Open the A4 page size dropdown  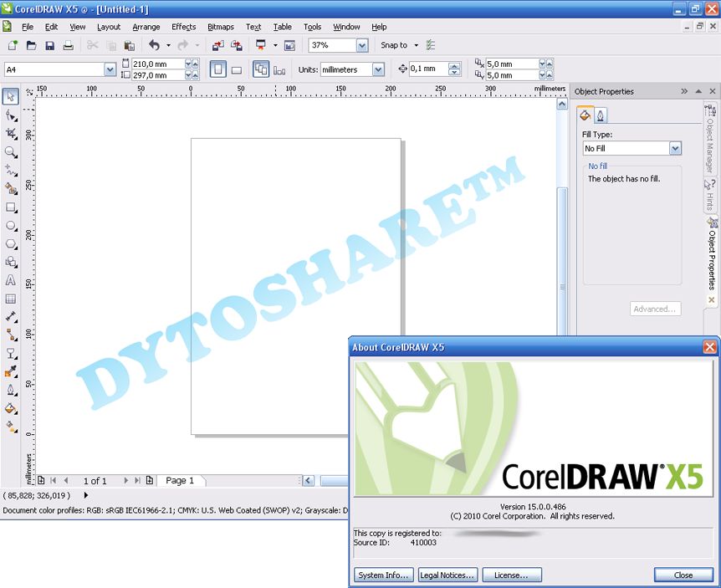(x=110, y=69)
